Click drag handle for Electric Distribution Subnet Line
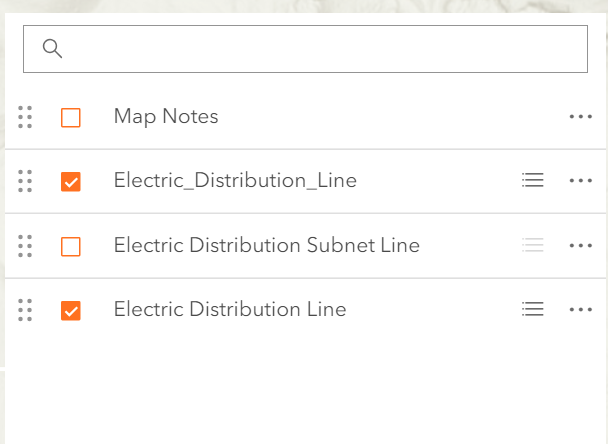 tap(26, 245)
